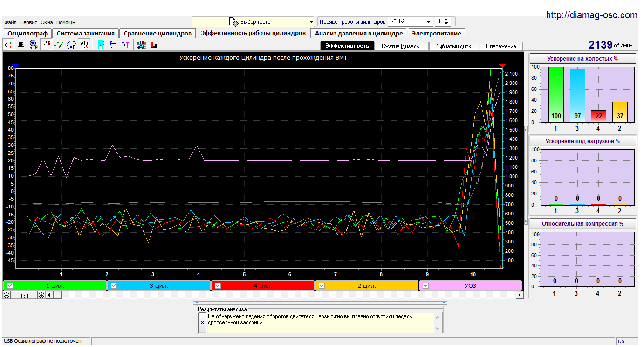Increase the cylinder number stepper
This screenshot has width=644, height=347.
(446, 20)
